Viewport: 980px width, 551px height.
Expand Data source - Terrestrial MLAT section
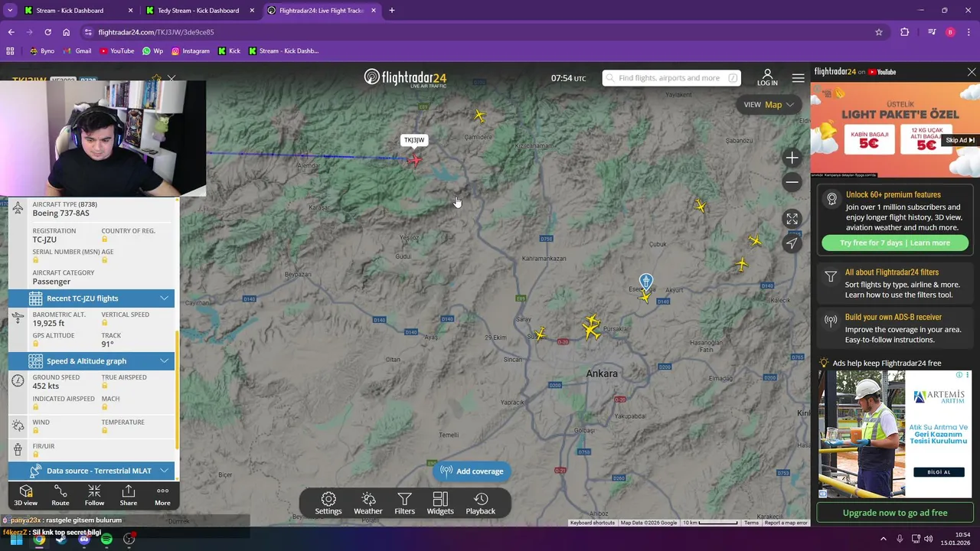[91, 471]
